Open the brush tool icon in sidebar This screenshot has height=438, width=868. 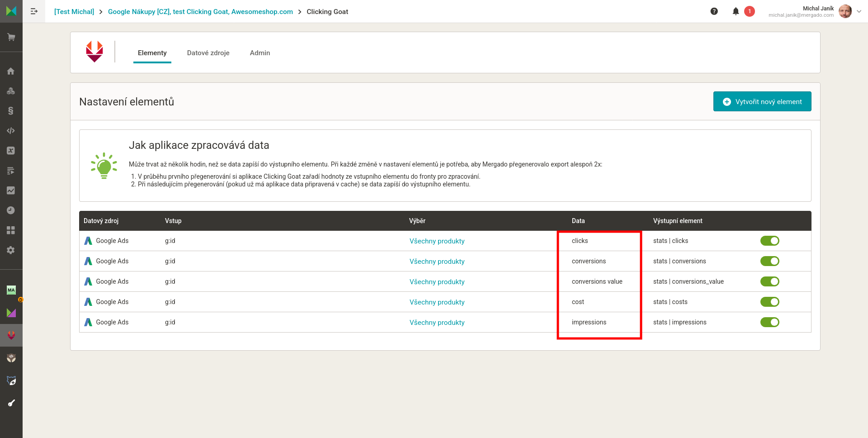coord(11,403)
